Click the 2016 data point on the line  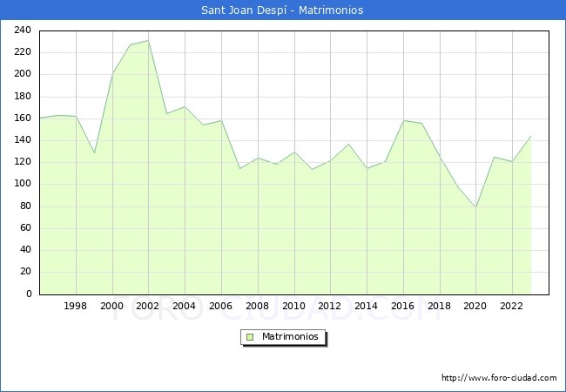click(x=403, y=120)
